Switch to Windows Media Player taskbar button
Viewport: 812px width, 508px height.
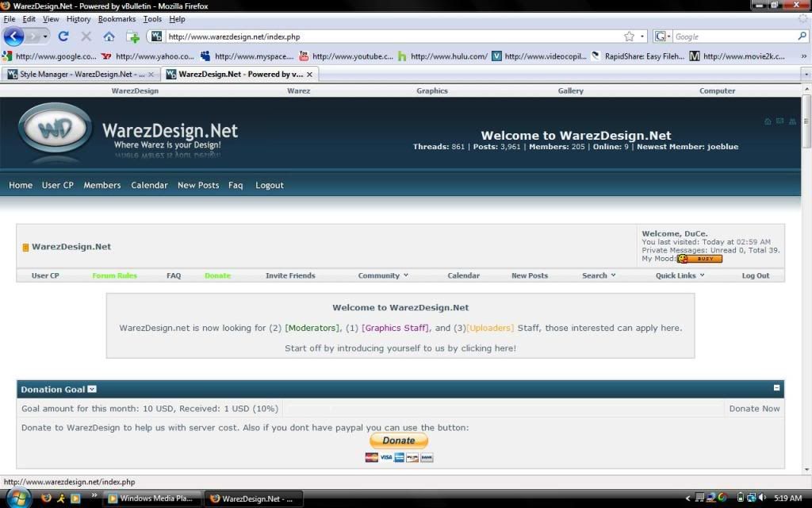(151, 498)
